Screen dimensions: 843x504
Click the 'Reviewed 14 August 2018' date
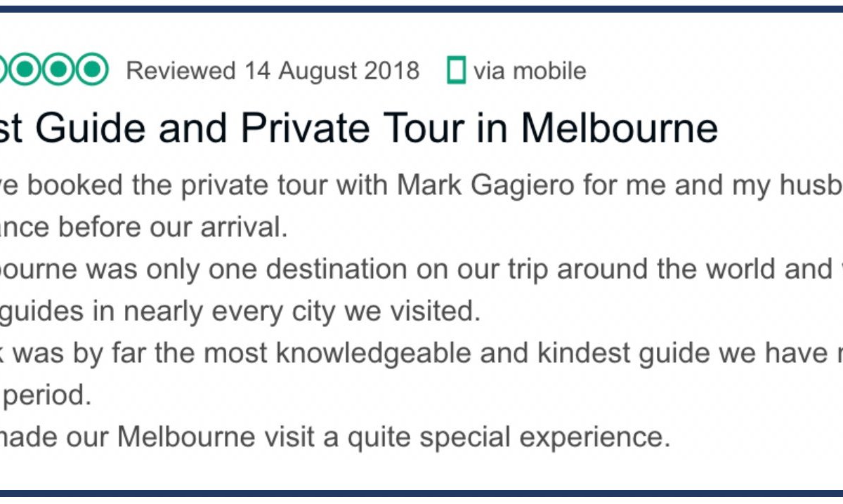(x=273, y=70)
